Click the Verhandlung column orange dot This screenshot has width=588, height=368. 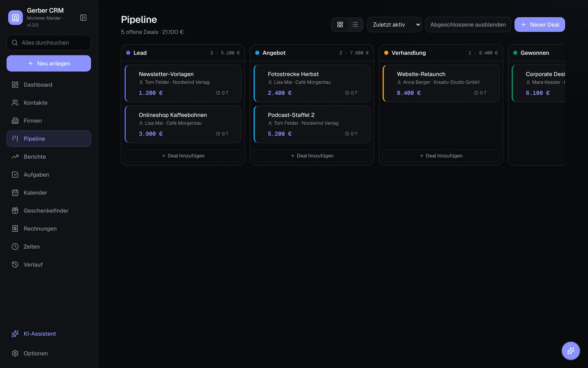point(386,53)
